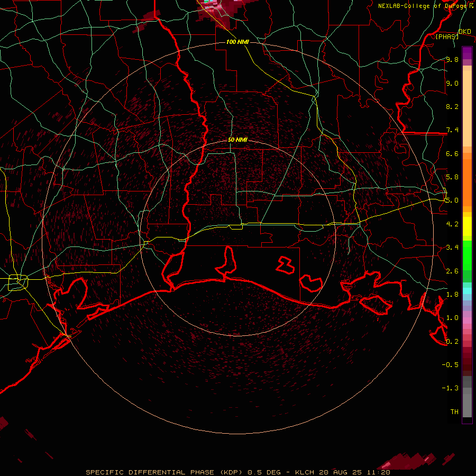The width and height of the screenshot is (476, 476).
Task: Select the TH label on the color scale
Action: 454,412
